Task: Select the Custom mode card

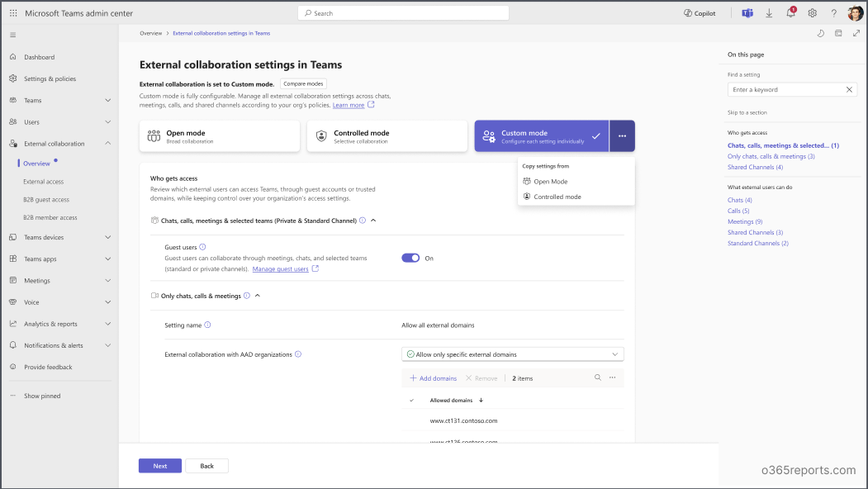Action: coord(541,136)
